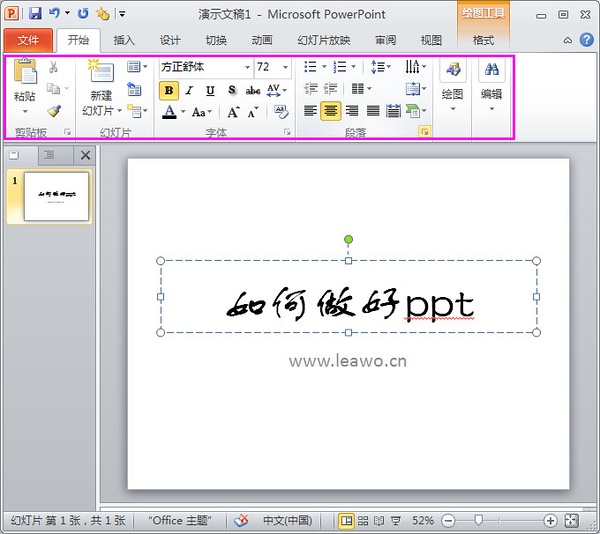Switch to the 设计 Design tab
The width and height of the screenshot is (600, 534).
170,40
